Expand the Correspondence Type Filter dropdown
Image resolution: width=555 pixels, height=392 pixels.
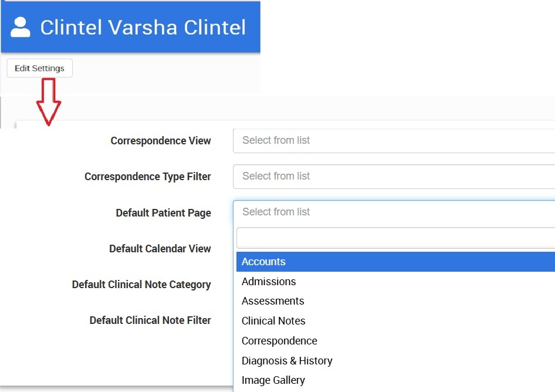tap(393, 177)
